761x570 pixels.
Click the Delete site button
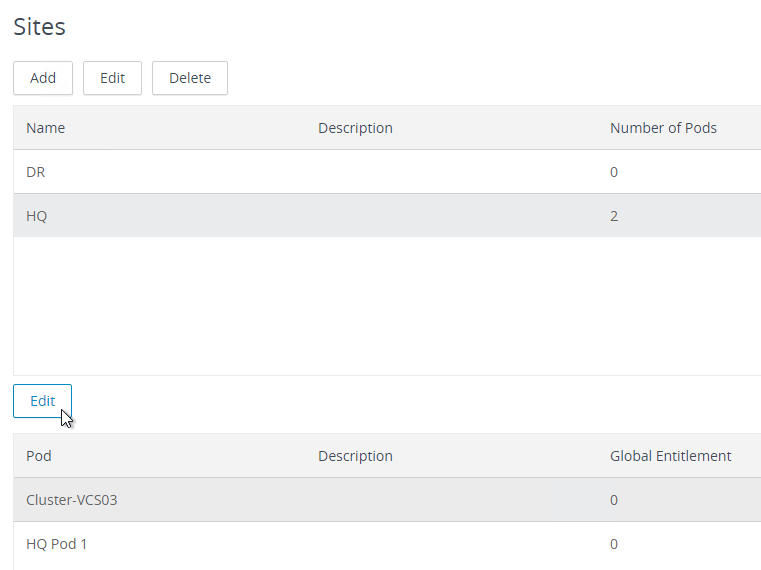(190, 78)
